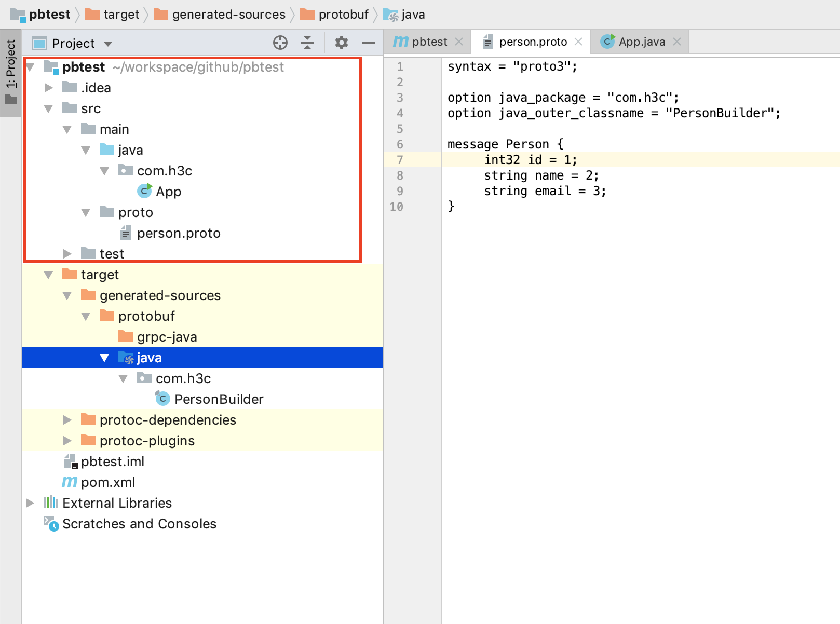Switch to the pbtest editor tab
The image size is (840, 624).
click(429, 42)
